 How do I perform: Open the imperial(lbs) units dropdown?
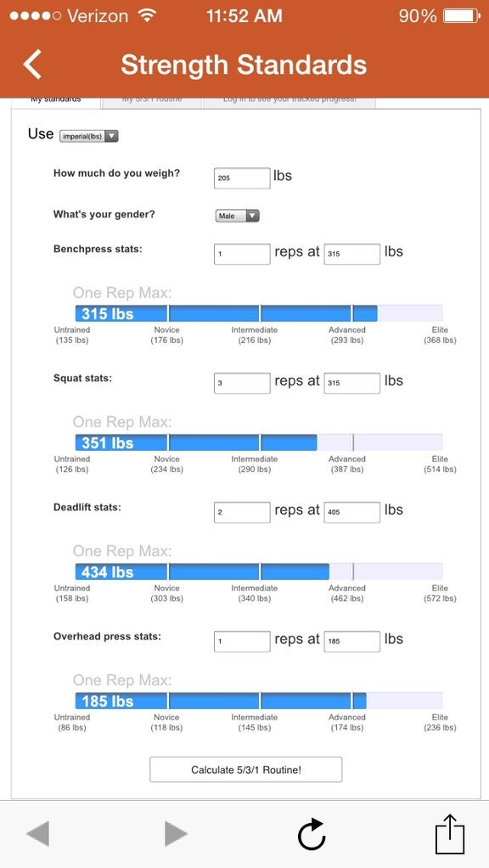(x=88, y=136)
